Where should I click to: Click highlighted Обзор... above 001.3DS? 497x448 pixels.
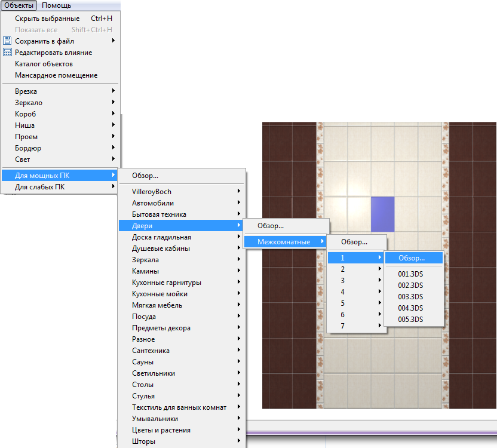point(413,258)
